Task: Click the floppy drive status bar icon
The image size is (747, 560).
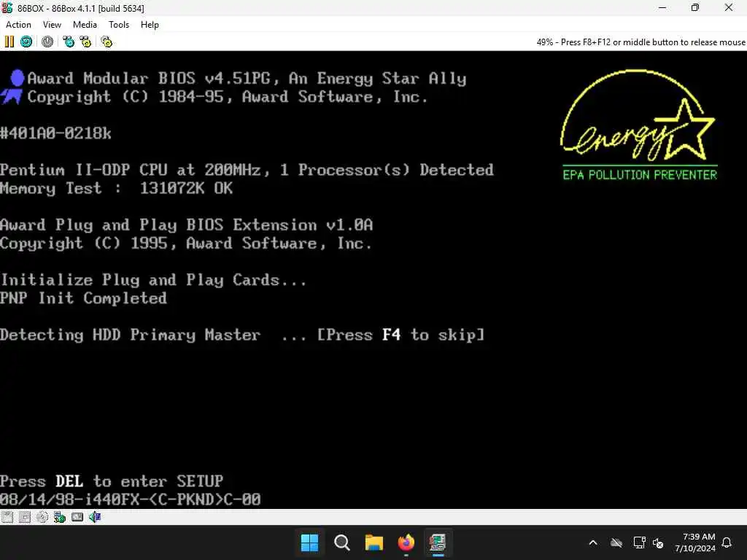Action: pos(7,517)
